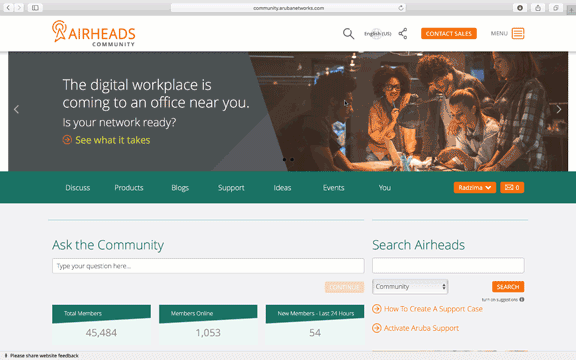576x360 pixels.
Task: Open the Ideas menu
Action: pos(282,188)
